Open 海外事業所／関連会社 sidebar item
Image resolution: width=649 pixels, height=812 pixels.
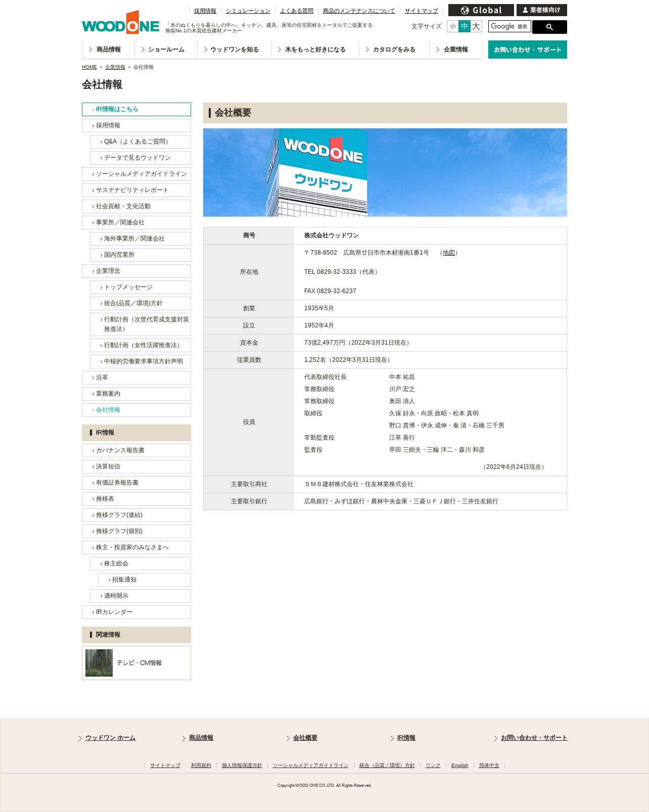pos(141,238)
